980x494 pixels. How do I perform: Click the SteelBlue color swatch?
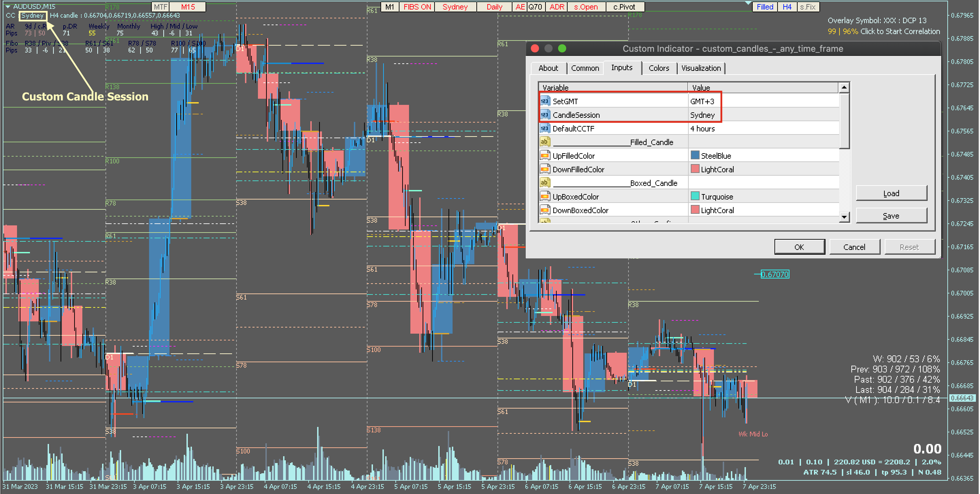pyautogui.click(x=695, y=155)
